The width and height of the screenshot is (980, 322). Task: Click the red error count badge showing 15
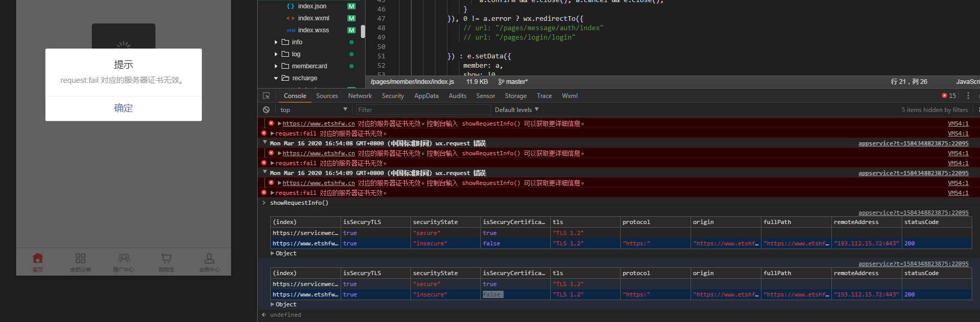949,96
